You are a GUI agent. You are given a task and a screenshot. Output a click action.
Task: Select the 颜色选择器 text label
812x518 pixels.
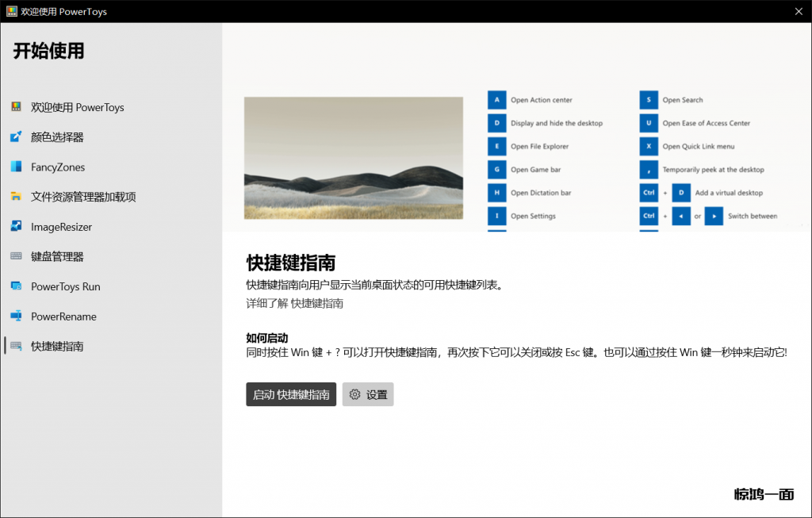pyautogui.click(x=57, y=137)
